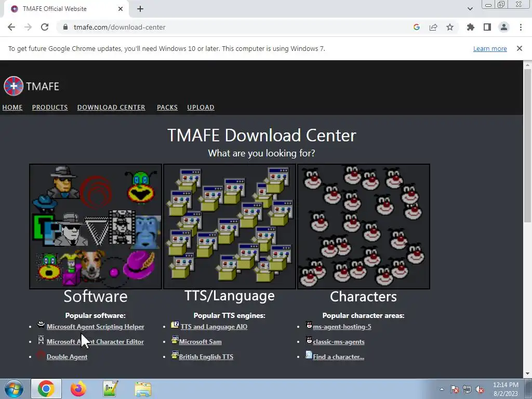
Task: Open the file explorer taskbar icon
Action: 143,389
